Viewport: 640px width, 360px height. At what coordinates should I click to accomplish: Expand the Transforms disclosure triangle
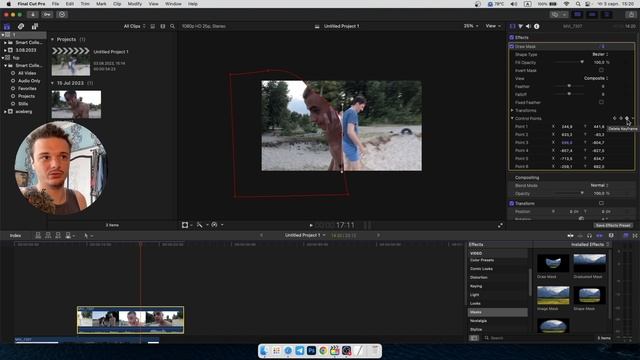(512, 110)
